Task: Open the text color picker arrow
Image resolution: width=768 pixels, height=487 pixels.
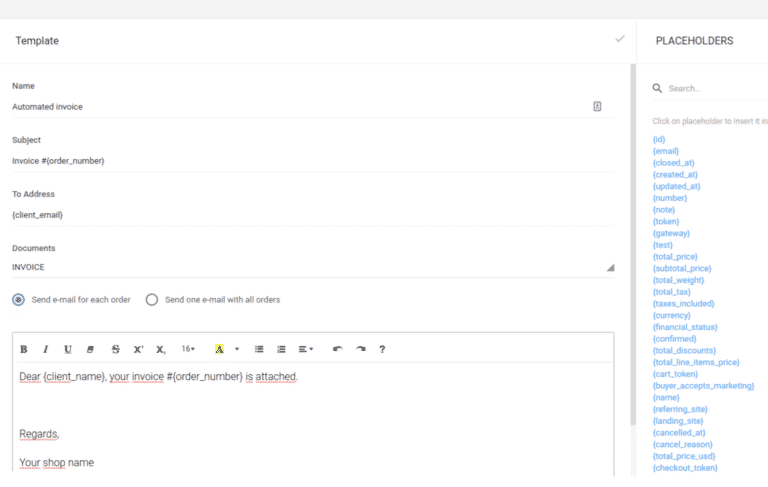Action: (x=237, y=349)
